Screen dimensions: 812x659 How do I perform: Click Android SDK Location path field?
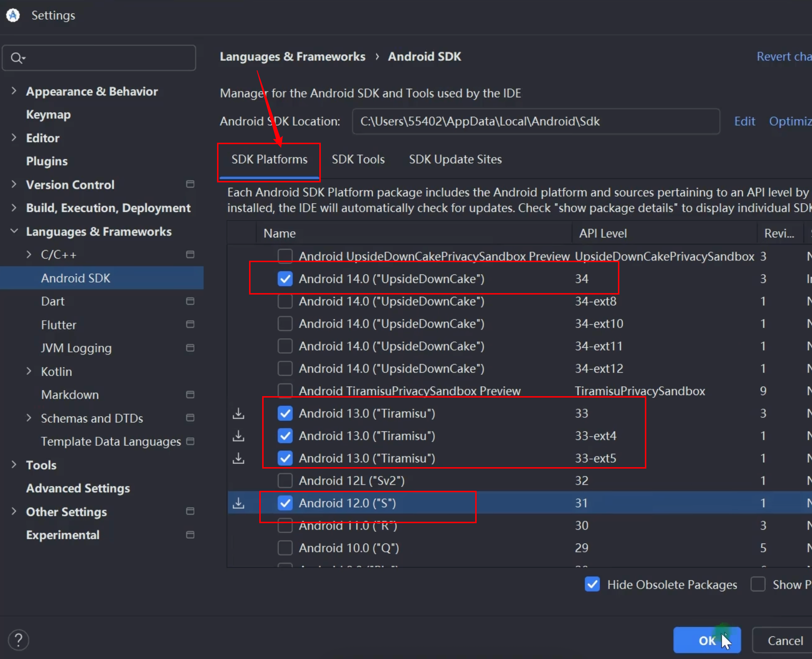pyautogui.click(x=536, y=122)
